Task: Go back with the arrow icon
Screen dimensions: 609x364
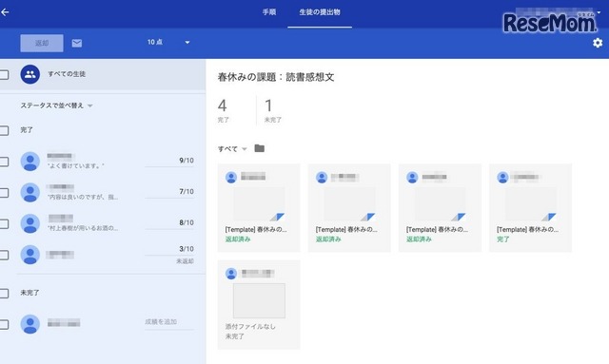Action: point(5,12)
